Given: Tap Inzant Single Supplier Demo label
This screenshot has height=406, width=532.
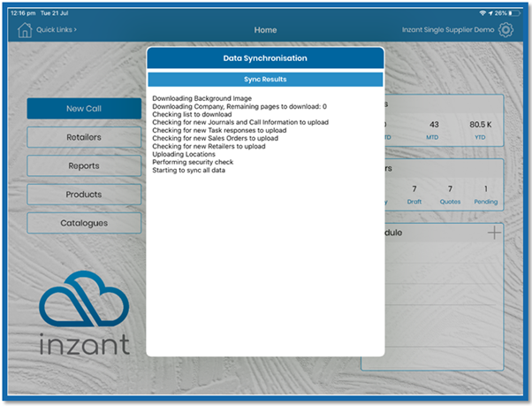Looking at the screenshot, I should pos(448,30).
